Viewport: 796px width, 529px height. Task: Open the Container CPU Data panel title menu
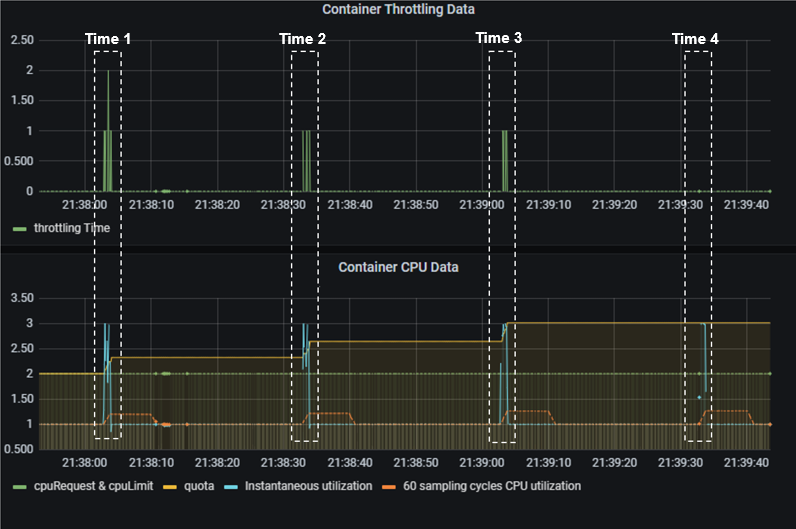coord(398,267)
